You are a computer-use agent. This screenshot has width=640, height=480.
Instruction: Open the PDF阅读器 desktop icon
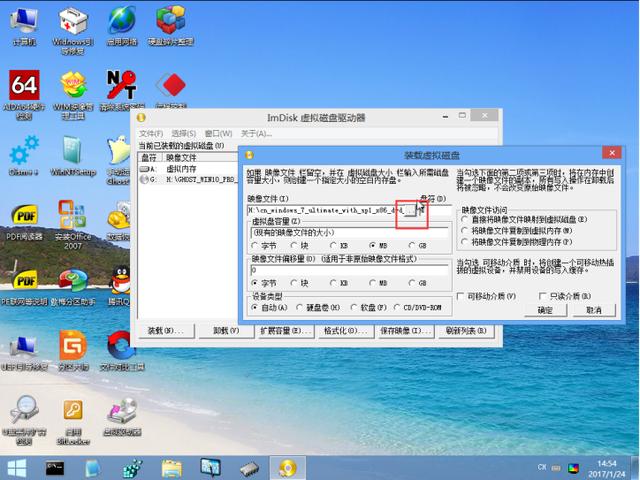[x=24, y=220]
